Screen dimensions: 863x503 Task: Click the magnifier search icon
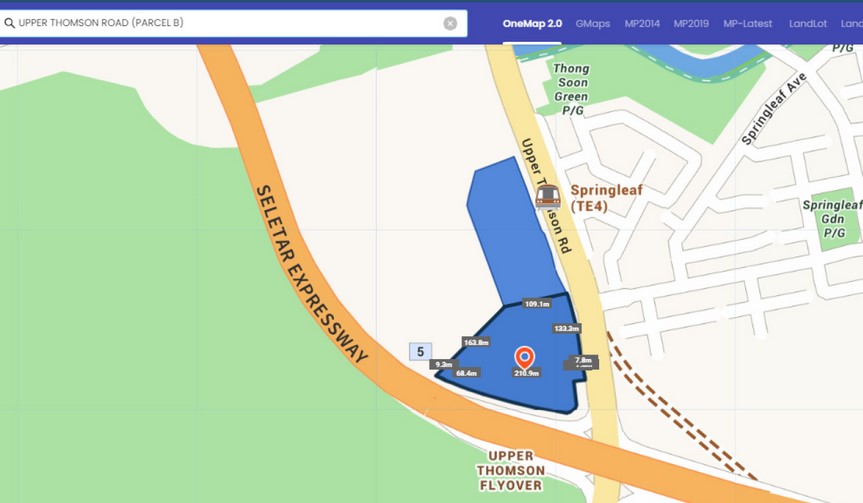(9, 23)
